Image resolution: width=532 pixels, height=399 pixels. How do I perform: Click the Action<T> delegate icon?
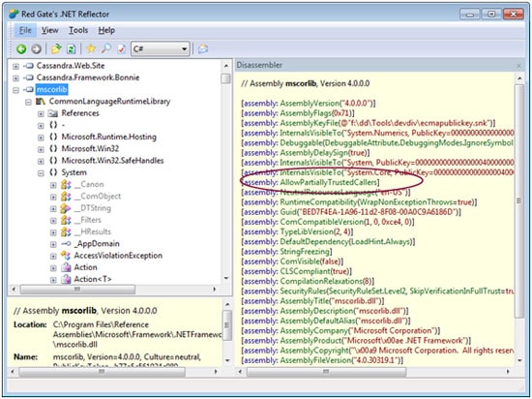(66, 280)
